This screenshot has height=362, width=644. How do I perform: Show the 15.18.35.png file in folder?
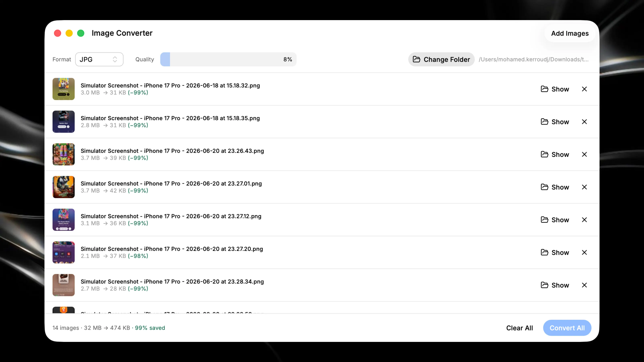[555, 122]
